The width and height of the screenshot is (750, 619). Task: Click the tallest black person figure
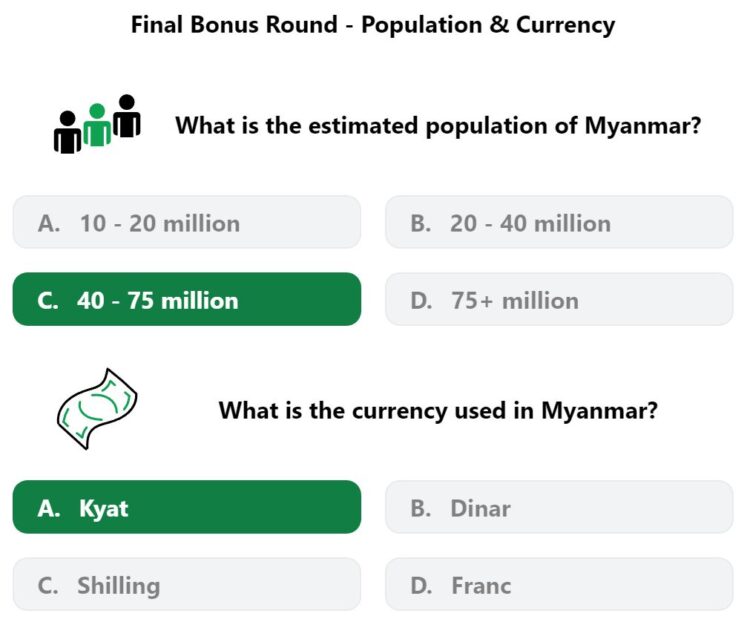pos(127,116)
